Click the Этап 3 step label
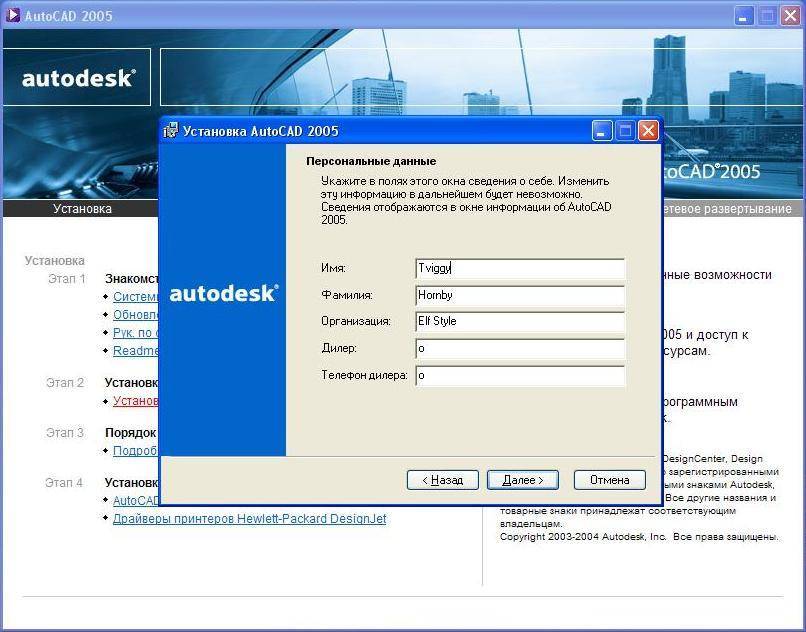The image size is (806, 632). click(65, 432)
